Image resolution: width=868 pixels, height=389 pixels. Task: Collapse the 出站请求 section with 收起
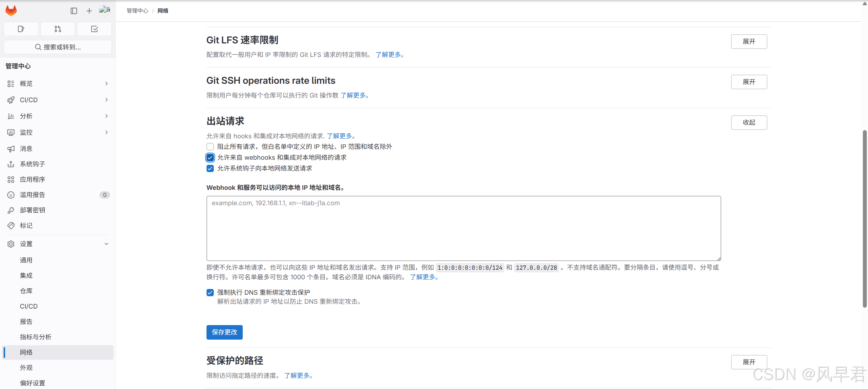coord(749,123)
